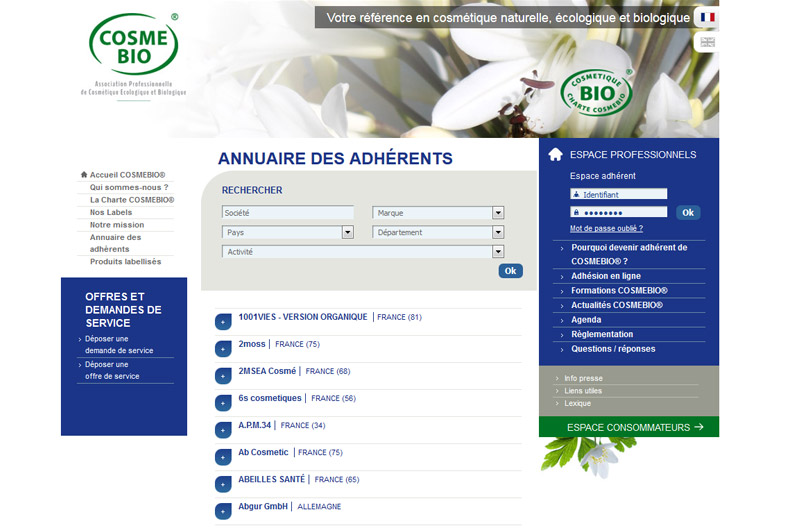Open the Agenda link
Viewport: 792px width, 528px height.
coord(586,320)
